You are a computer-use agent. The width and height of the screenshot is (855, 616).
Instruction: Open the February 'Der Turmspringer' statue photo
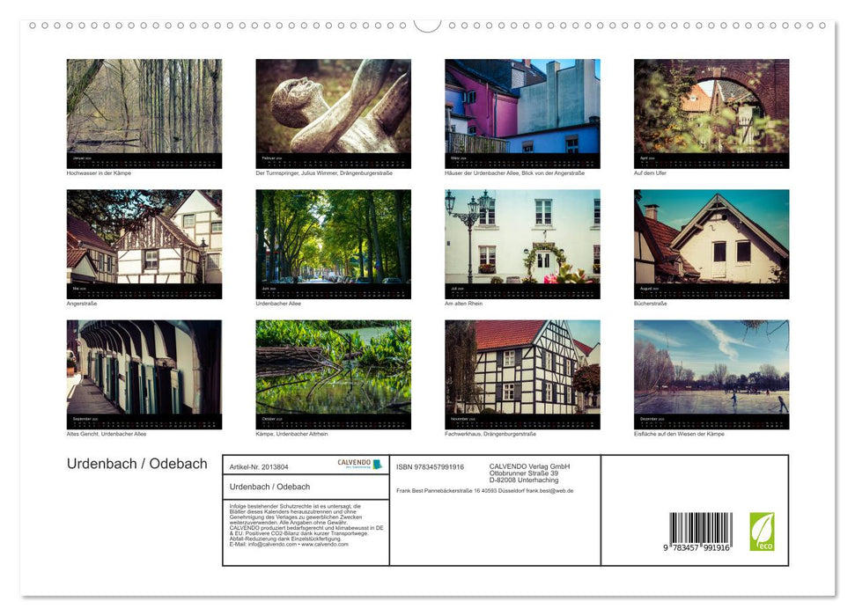point(333,113)
